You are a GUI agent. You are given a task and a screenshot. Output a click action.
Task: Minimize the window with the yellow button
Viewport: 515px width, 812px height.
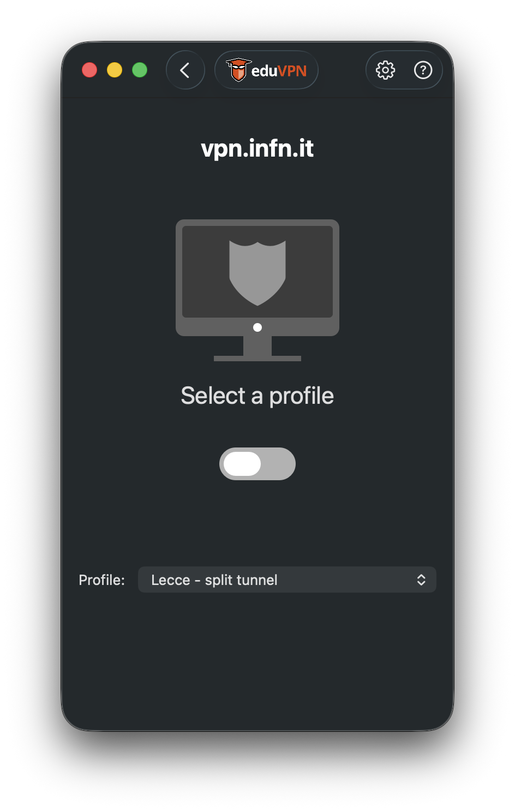pos(115,70)
